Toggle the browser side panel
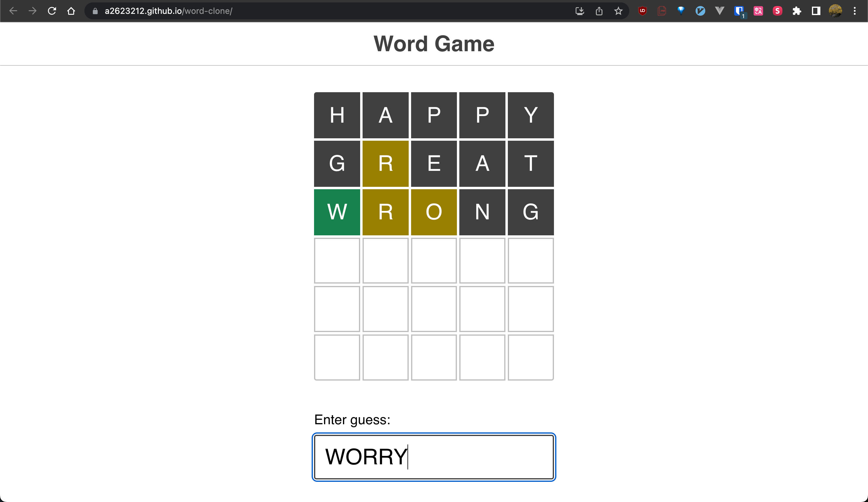Viewport: 868px width, 502px height. coord(816,11)
